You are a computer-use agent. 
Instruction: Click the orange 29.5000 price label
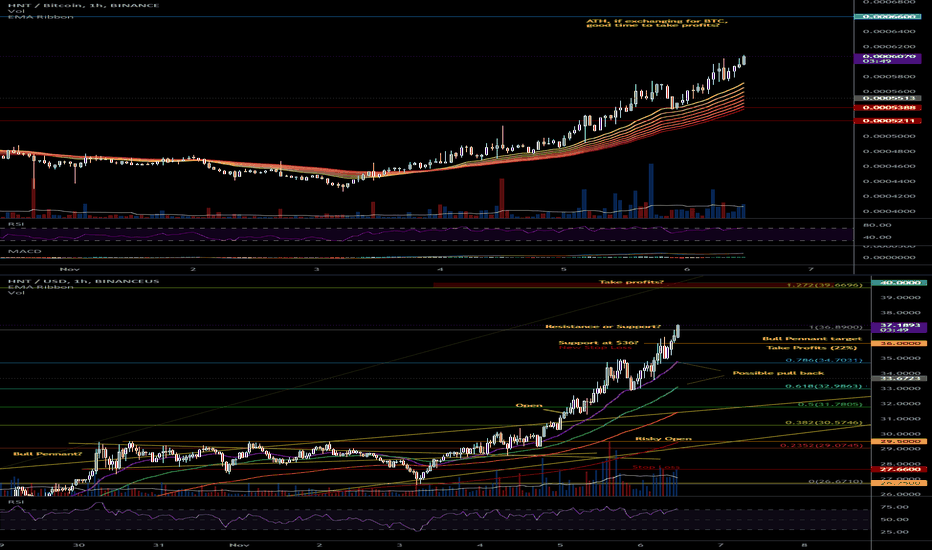(899, 442)
